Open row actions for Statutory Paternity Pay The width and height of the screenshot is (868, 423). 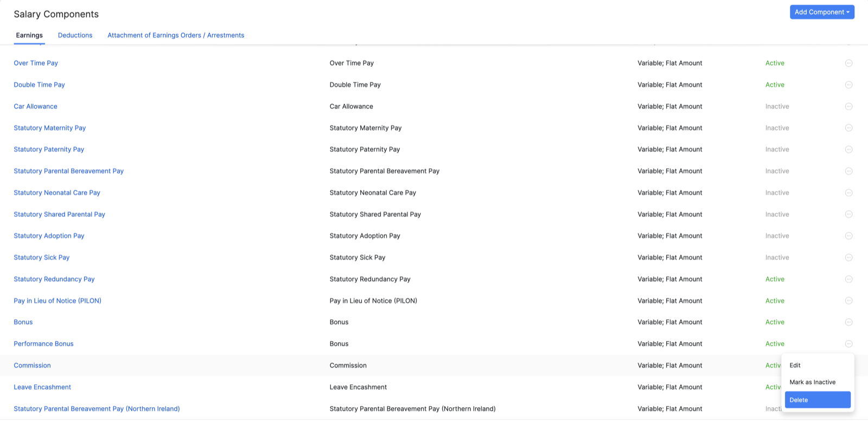point(848,149)
